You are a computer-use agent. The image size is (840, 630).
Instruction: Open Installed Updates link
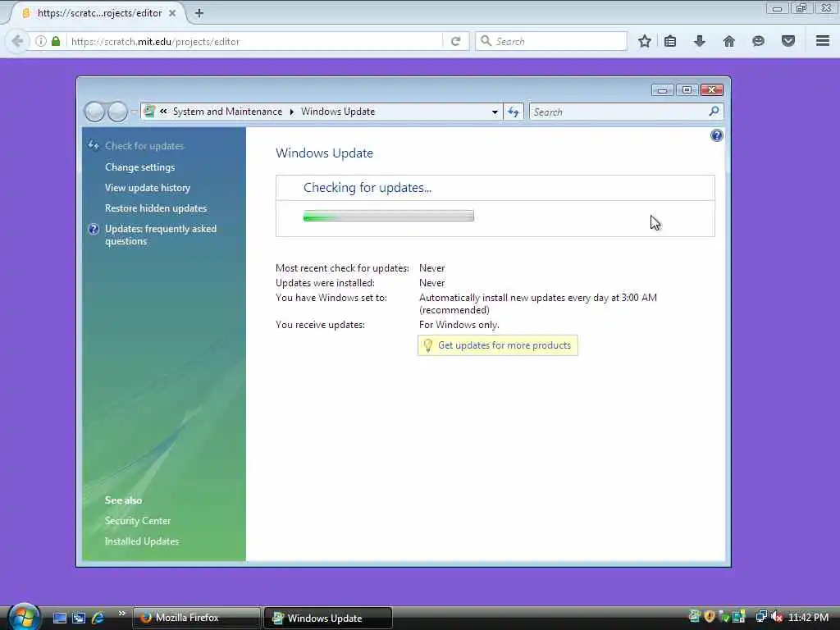tap(142, 541)
